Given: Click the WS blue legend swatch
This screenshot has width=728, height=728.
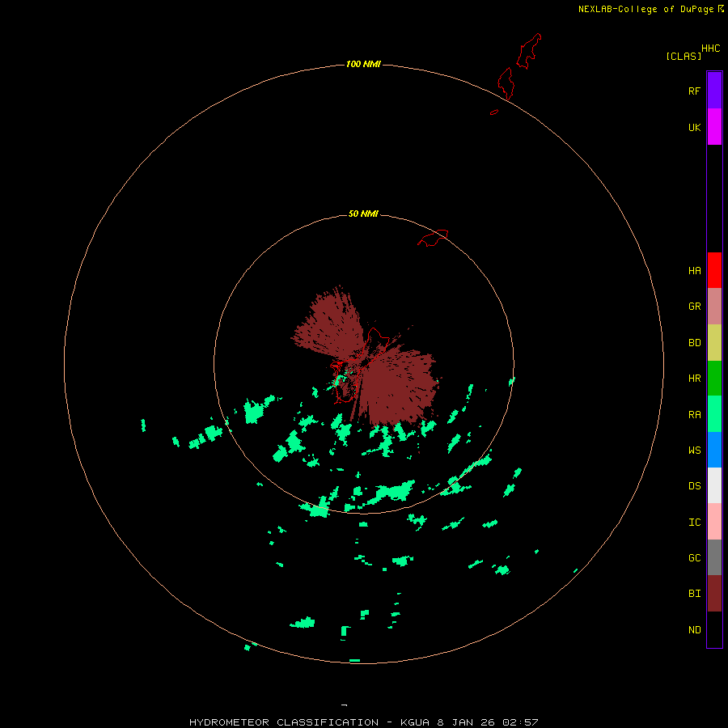Looking at the screenshot, I should pos(714,450).
